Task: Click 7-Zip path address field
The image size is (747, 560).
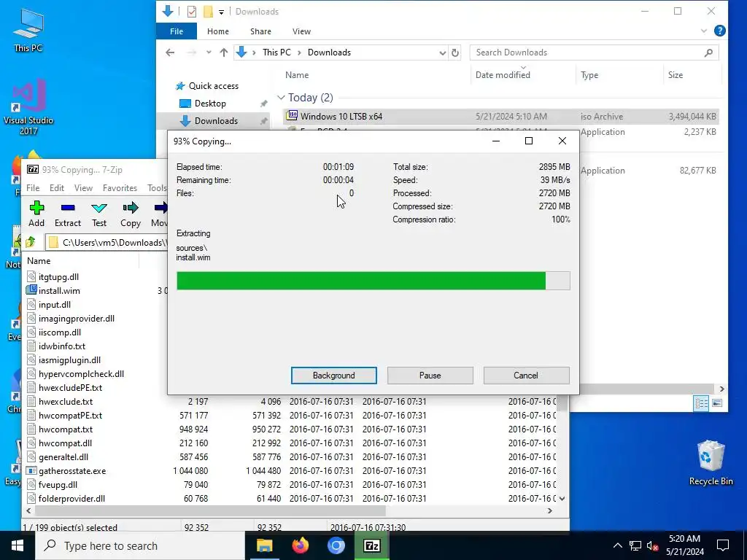Action: click(107, 242)
